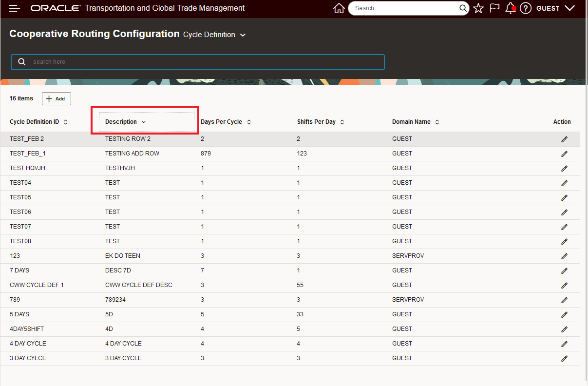Open the flag watchlist icon

point(494,8)
